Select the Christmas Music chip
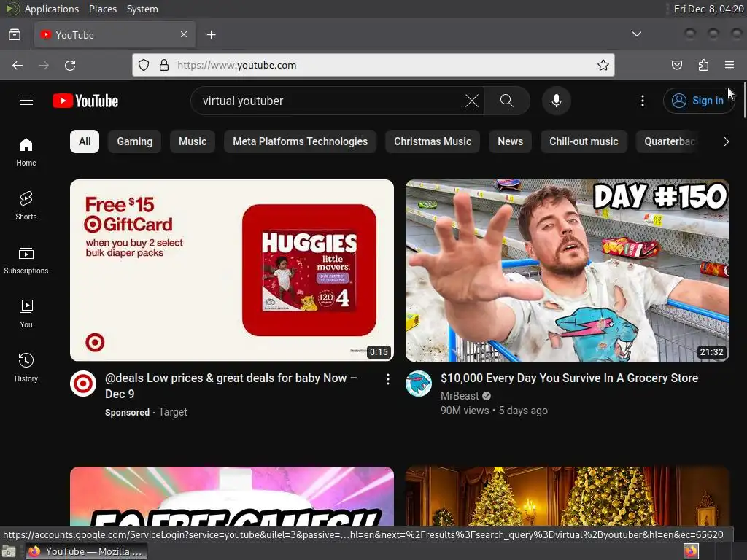Viewport: 747px width, 560px height. (433, 141)
